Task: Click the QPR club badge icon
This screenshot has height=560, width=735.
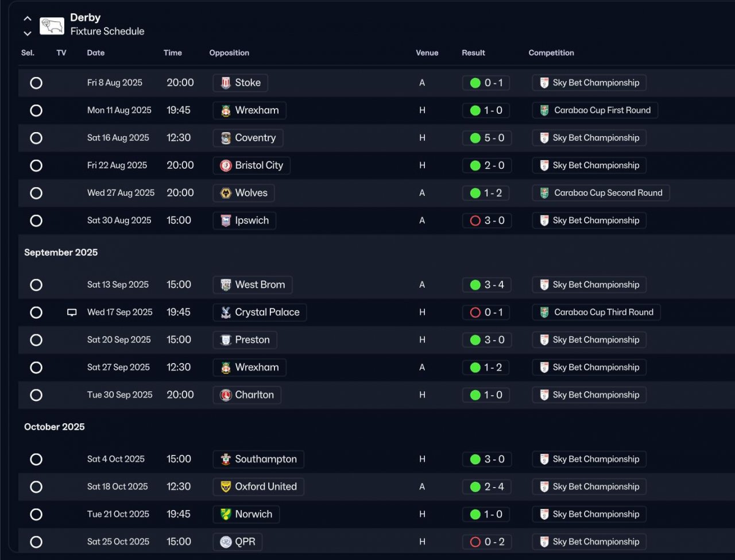Action: [226, 542]
